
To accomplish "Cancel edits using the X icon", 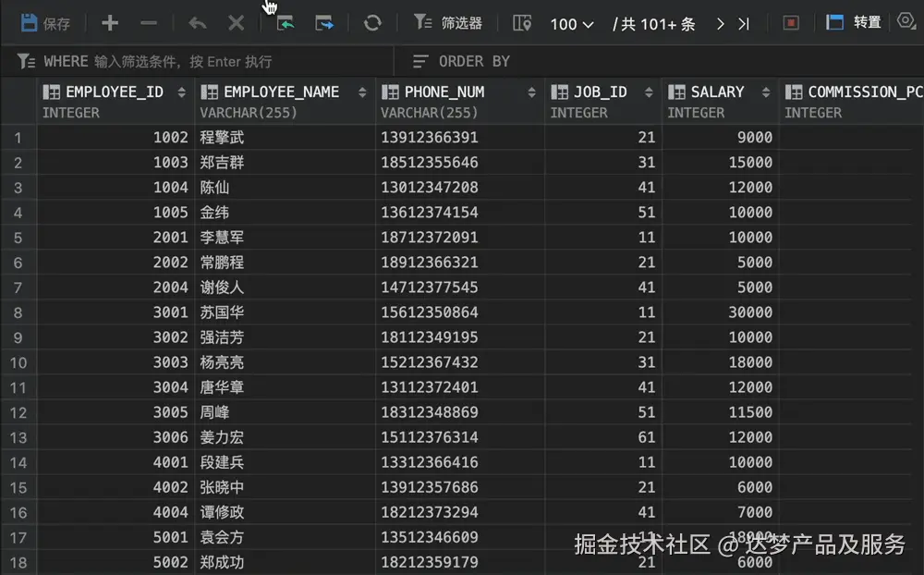I will [x=236, y=22].
